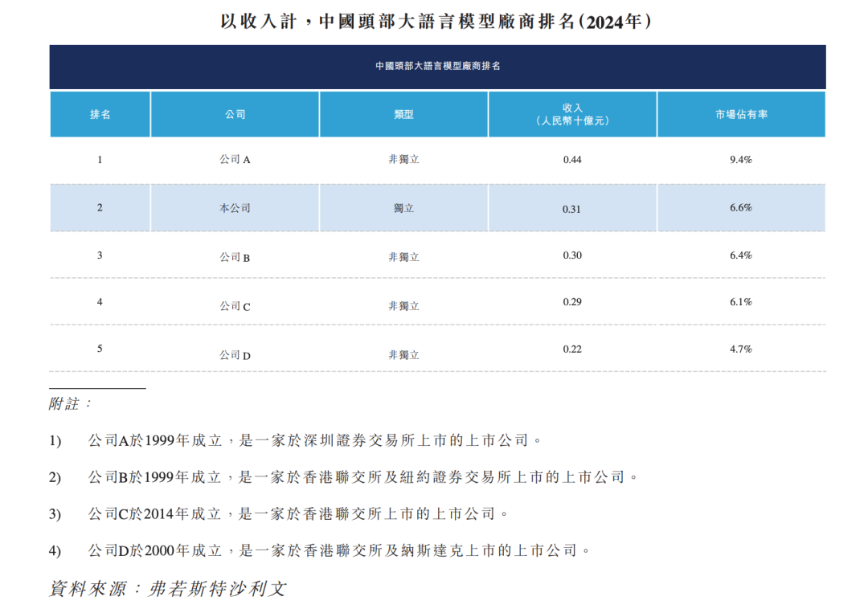
Task: Click the 資料來源：弗若斯特沙利文 source line
Action: [167, 588]
